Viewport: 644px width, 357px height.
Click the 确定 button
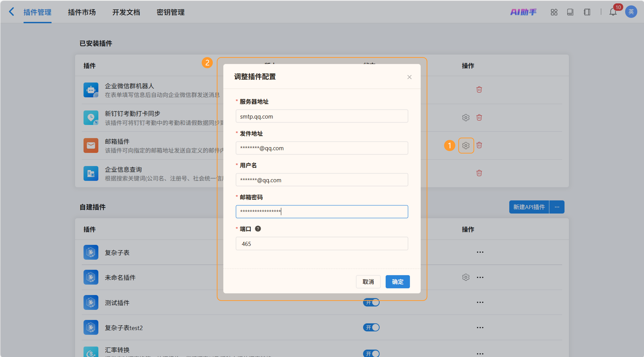tap(398, 282)
